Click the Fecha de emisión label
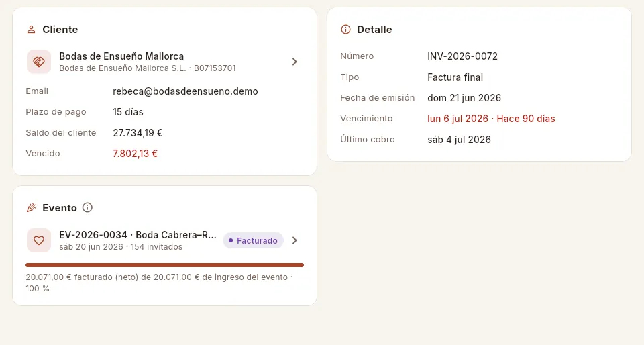The image size is (644, 345). tap(378, 98)
